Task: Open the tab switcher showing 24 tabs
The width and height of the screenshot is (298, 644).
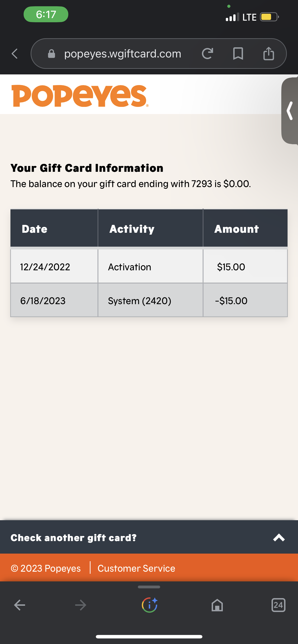Action: click(x=278, y=605)
